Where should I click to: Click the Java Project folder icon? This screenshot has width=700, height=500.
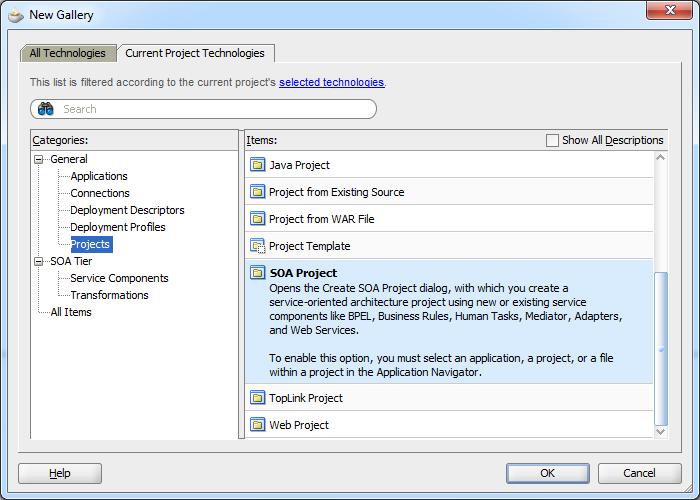tap(257, 165)
